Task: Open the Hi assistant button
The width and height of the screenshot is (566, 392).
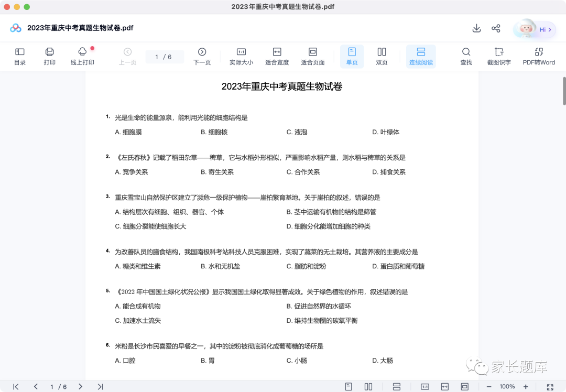Action: (x=535, y=29)
